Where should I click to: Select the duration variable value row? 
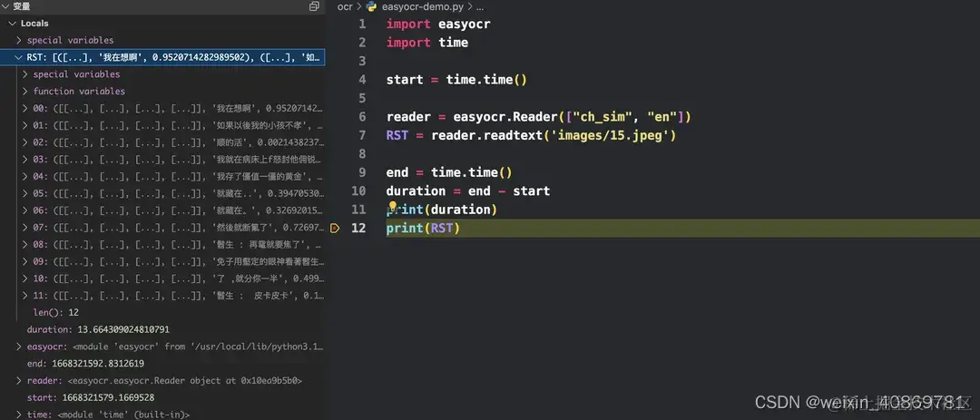162,329
